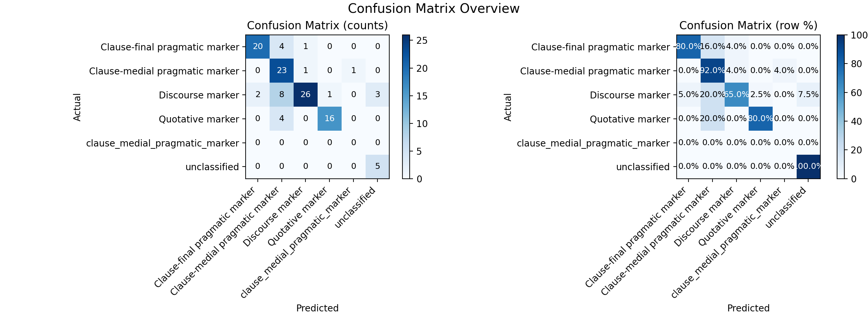
Task: Click 'Discourse marker' row label on percent matrix
Action: click(x=630, y=95)
